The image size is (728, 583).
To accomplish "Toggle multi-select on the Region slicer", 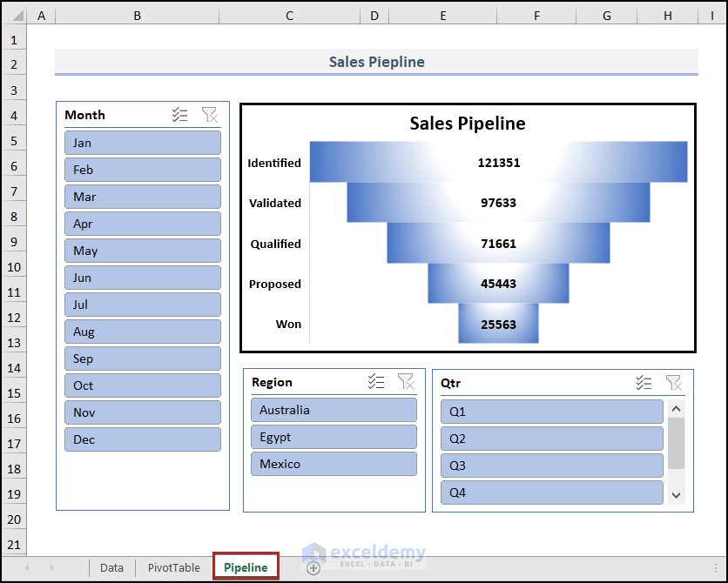I will pyautogui.click(x=376, y=382).
